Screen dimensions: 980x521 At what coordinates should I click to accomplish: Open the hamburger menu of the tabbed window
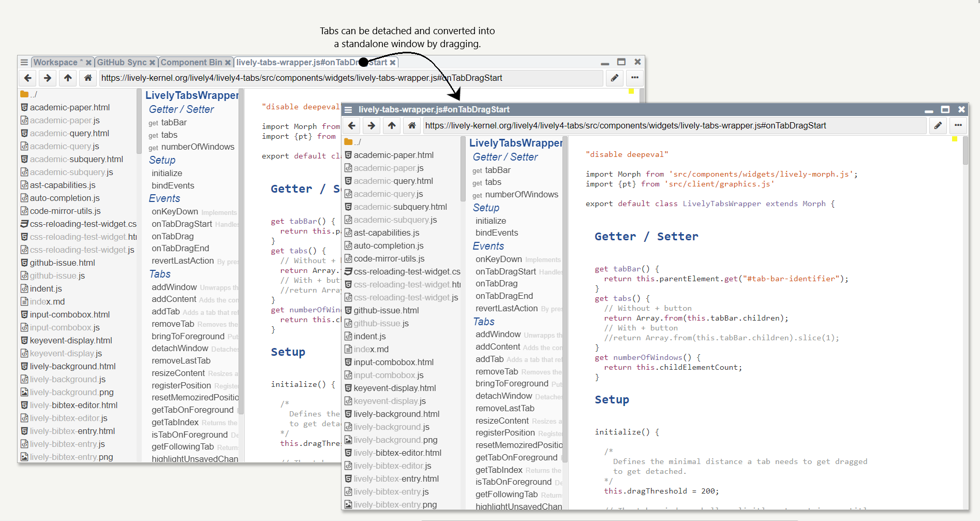click(24, 62)
